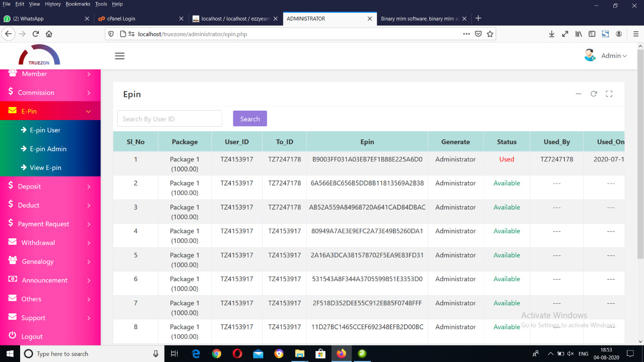Reload the page in Firefox

[x=36, y=34]
